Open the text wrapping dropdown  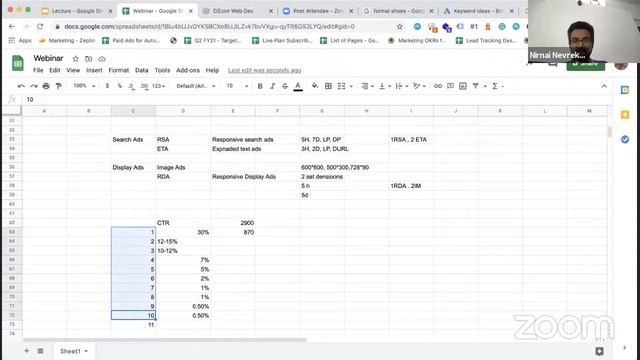point(402,86)
